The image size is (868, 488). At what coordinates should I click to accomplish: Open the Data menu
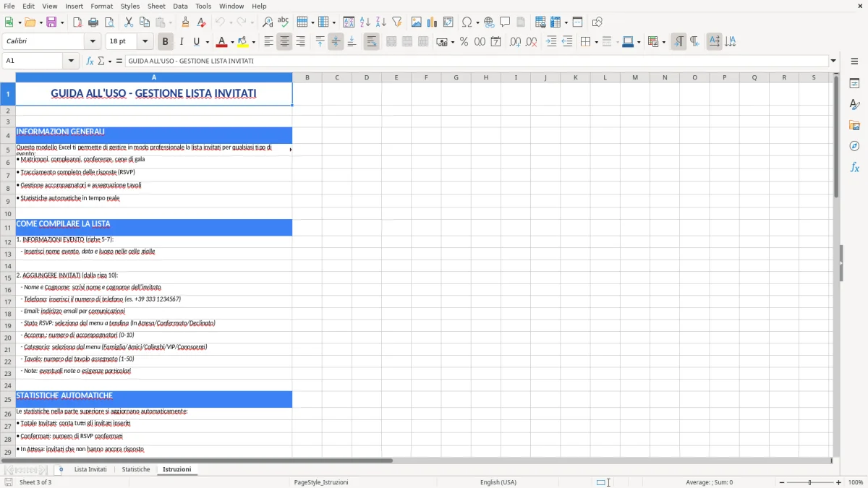tap(179, 6)
